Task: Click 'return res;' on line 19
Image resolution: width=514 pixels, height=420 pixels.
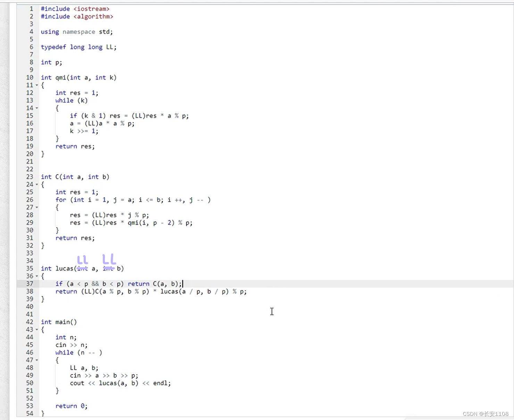Action: tap(75, 146)
